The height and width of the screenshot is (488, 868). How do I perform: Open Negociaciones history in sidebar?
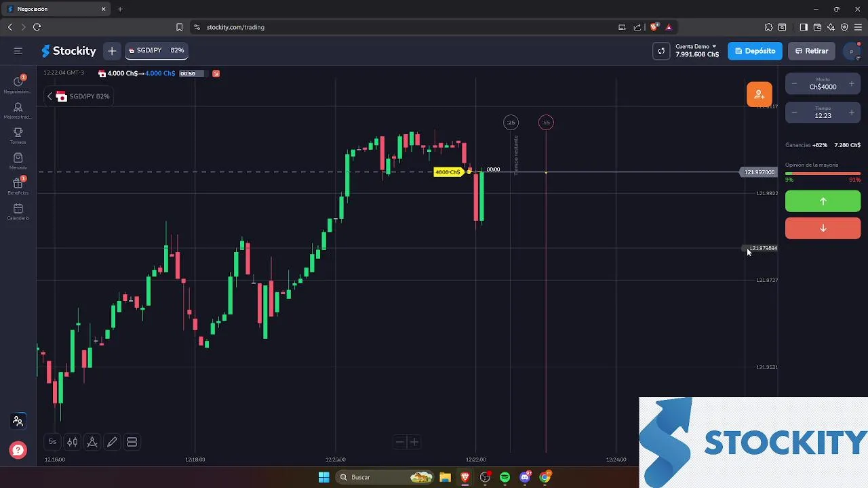tap(18, 84)
